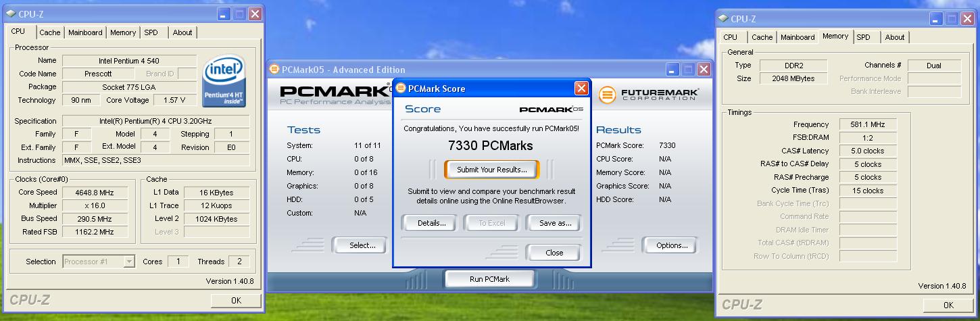The height and width of the screenshot is (321, 980).
Task: Click Specification Intel Pentium 4 CPU 3.20GHz
Action: click(x=156, y=121)
